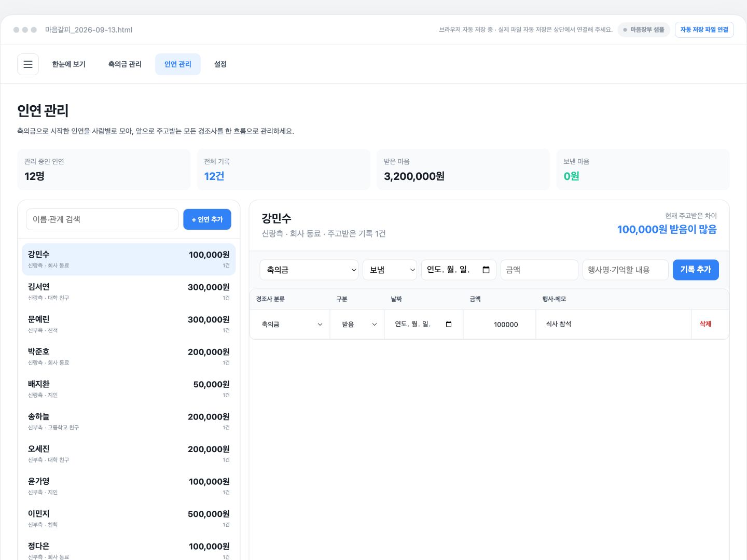Click the 마음갈피_2026-09-13.html file title
Viewport: 747px width, 560px height.
89,30
